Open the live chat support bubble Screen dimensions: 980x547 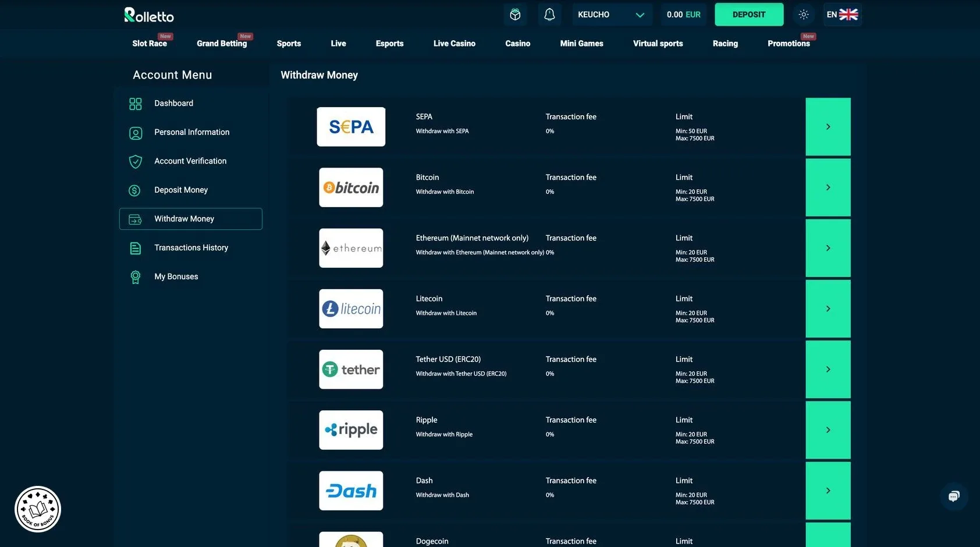(x=954, y=496)
